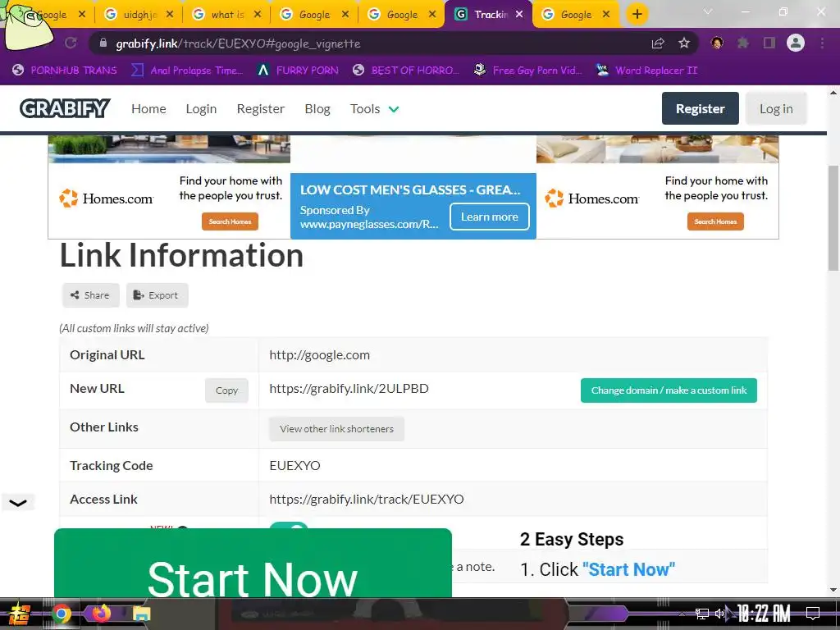
Task: Click the blue "Start Now" link text
Action: pos(628,569)
